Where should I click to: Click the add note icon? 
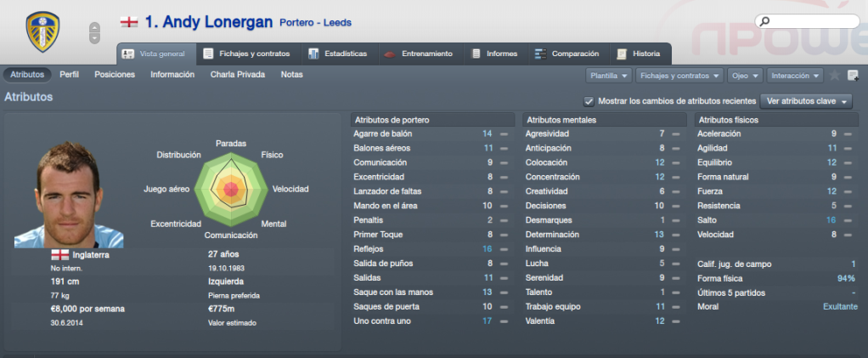853,76
